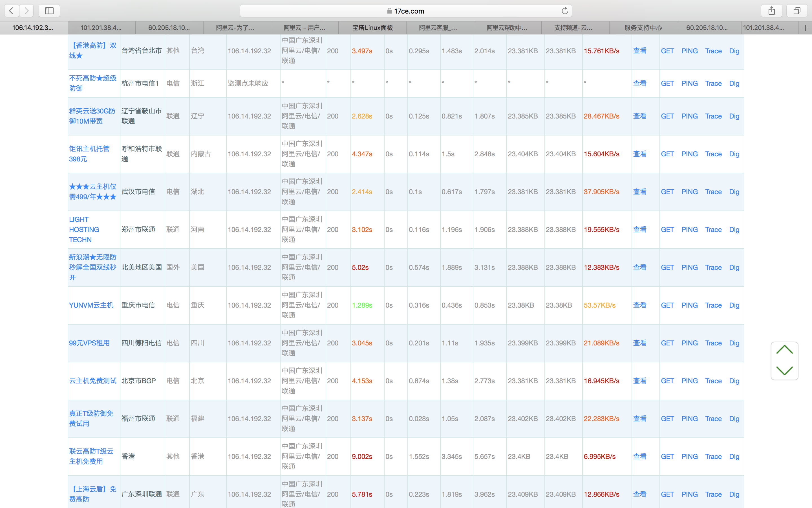This screenshot has width=812, height=508.
Task: Open the 联云高防T级云主机免费用 link
Action: tap(91, 456)
